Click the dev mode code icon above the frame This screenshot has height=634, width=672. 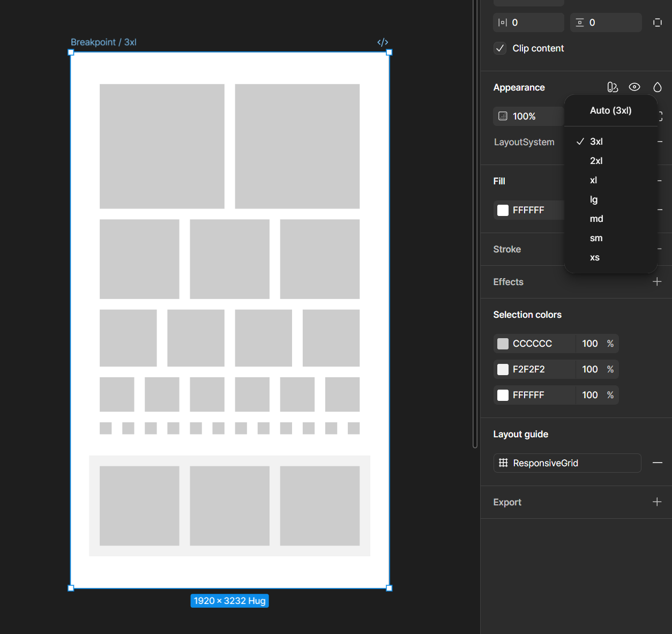383,42
